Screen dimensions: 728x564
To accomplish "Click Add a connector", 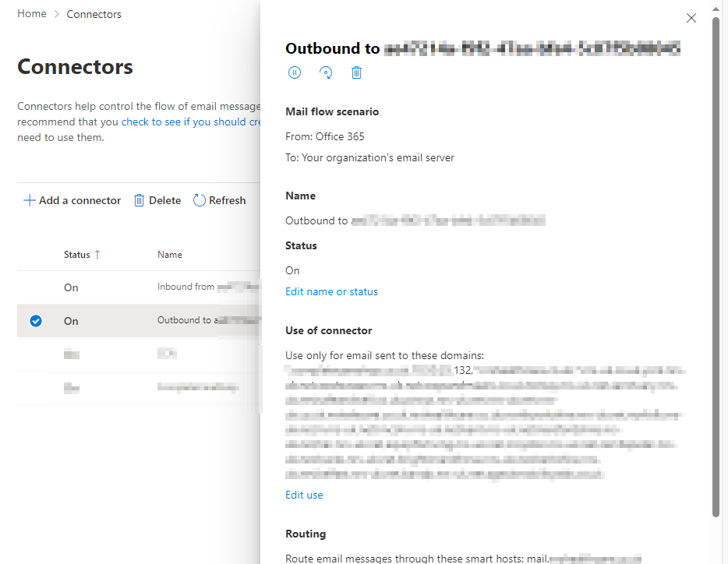I will pyautogui.click(x=78, y=200).
